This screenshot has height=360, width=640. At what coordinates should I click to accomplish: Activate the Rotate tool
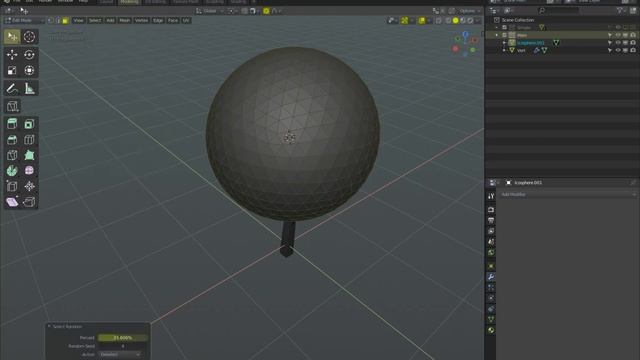[x=29, y=54]
